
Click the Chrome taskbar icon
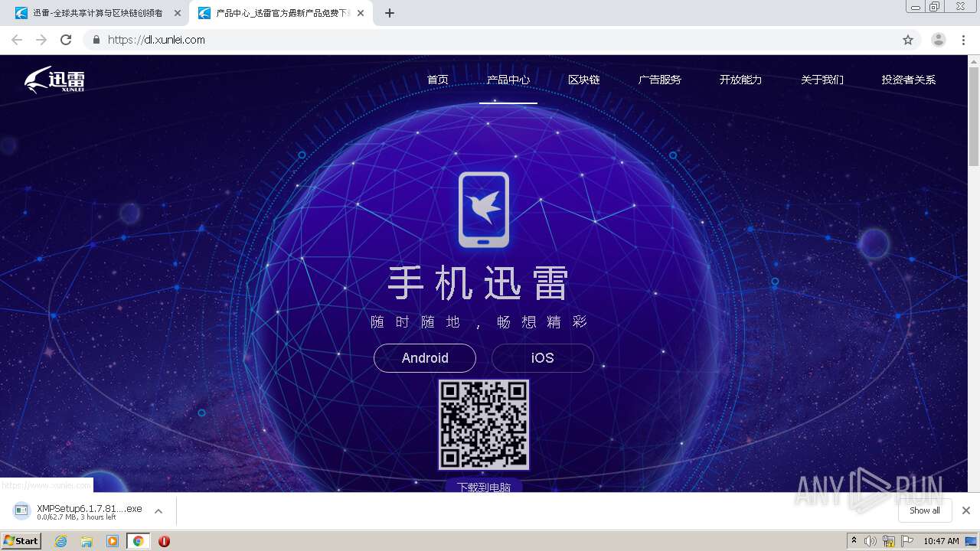[139, 541]
